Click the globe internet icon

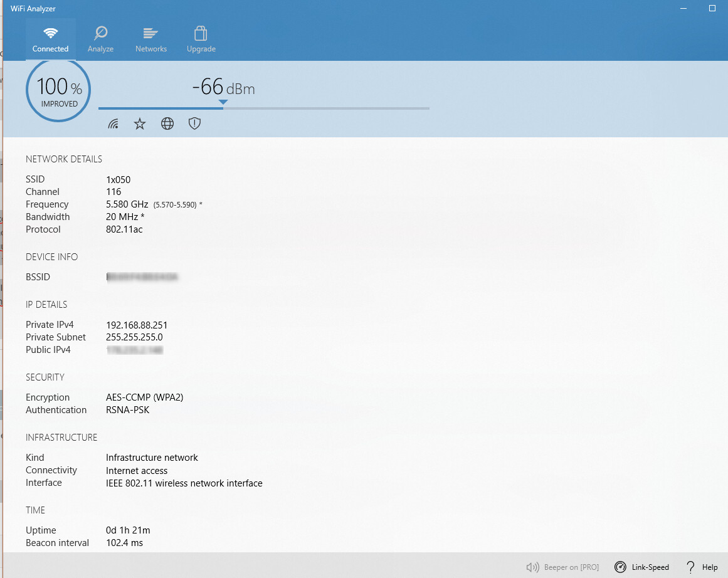167,123
